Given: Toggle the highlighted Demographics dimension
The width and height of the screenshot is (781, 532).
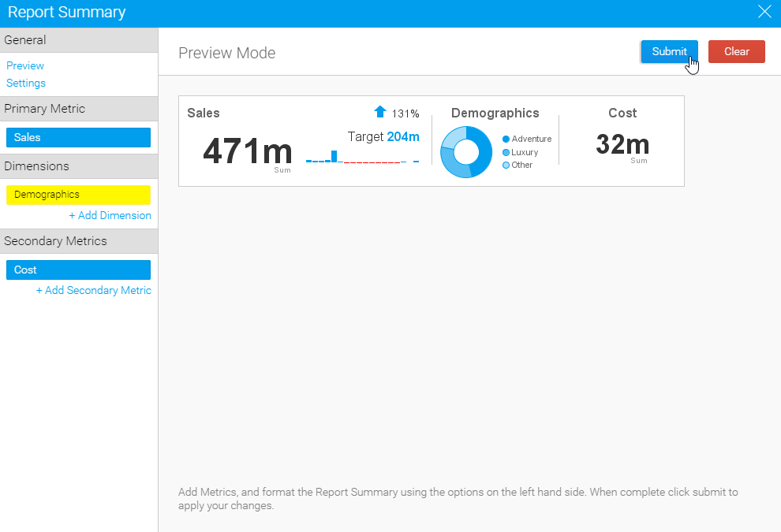Looking at the screenshot, I should (78, 195).
